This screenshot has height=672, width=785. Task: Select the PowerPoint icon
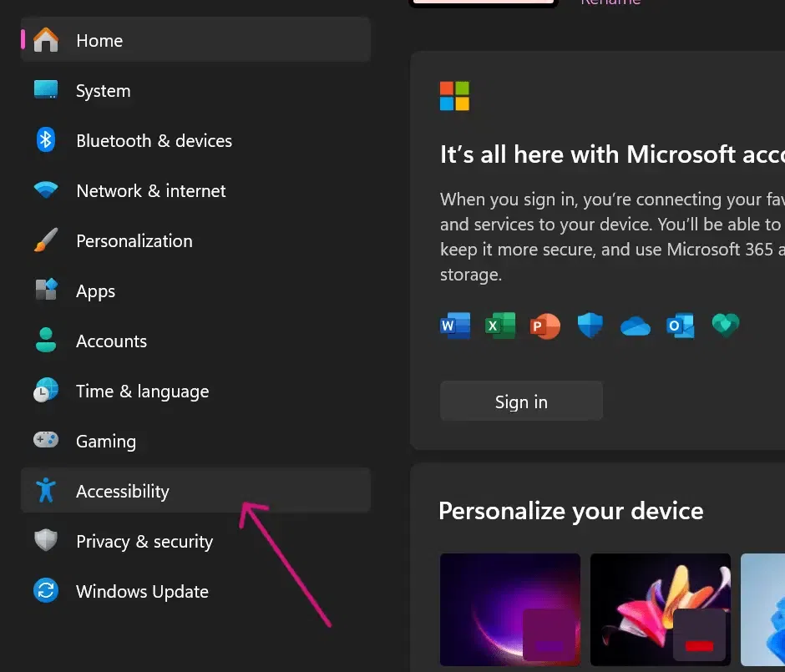(544, 326)
